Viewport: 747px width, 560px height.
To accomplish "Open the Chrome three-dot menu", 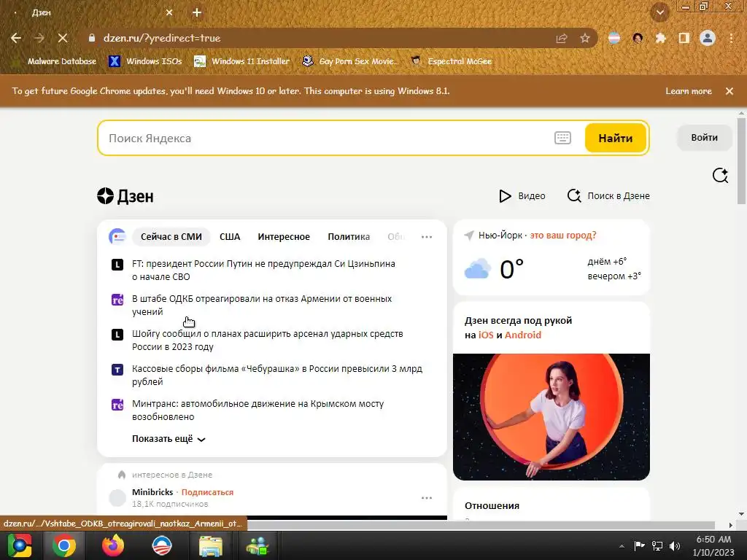I will click(731, 38).
